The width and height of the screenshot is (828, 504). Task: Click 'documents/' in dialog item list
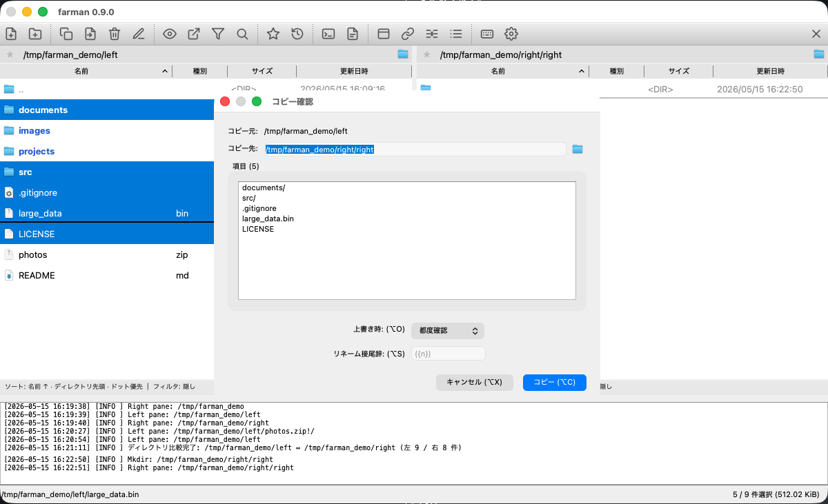coord(264,188)
